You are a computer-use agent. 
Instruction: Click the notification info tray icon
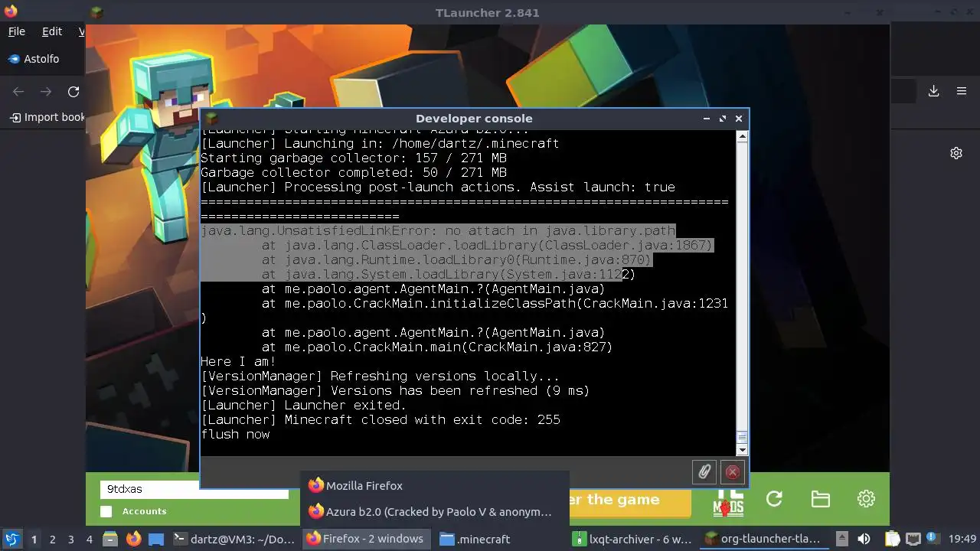point(933,539)
